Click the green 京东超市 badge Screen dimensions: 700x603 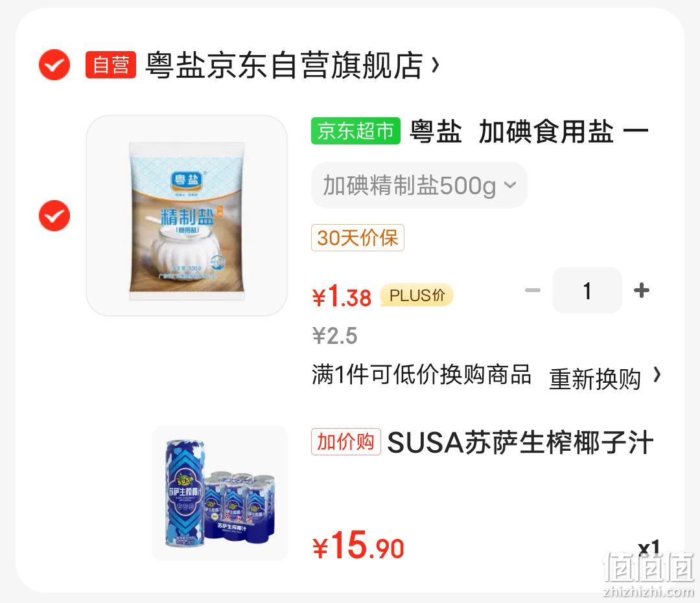pos(356,131)
